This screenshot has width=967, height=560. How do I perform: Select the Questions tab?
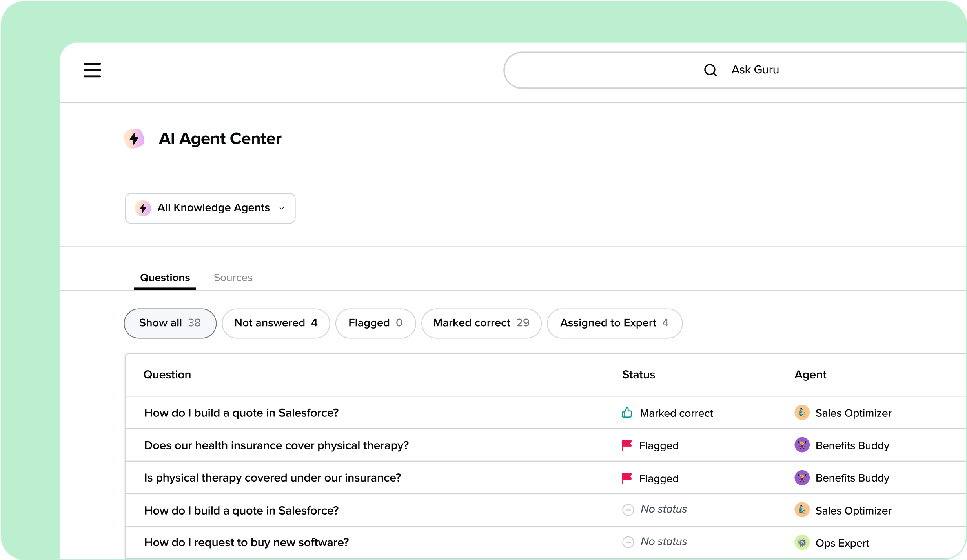pos(165,278)
